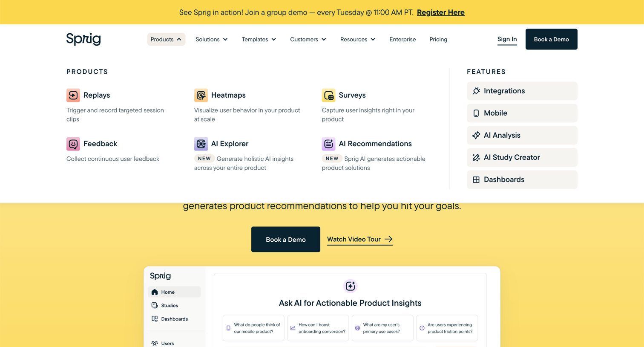Click Register Here in banner
The width and height of the screenshot is (644, 347).
440,12
